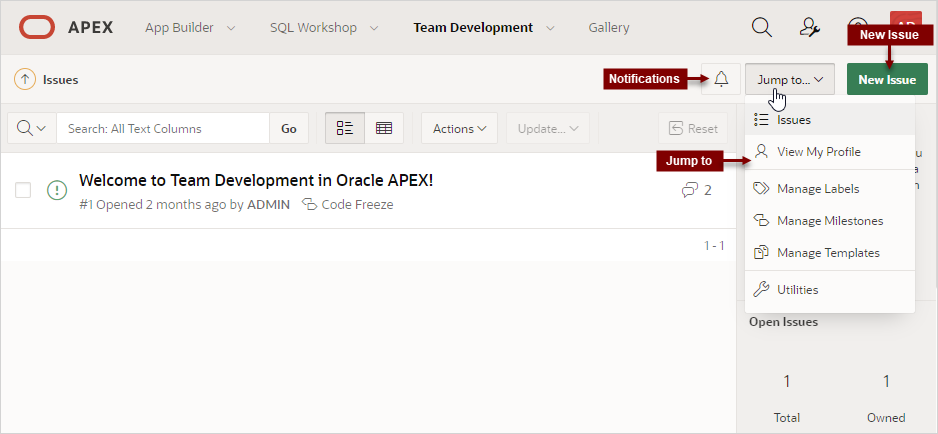Expand the App Builder menu chevron
The width and height of the screenshot is (938, 434).
[x=231, y=28]
